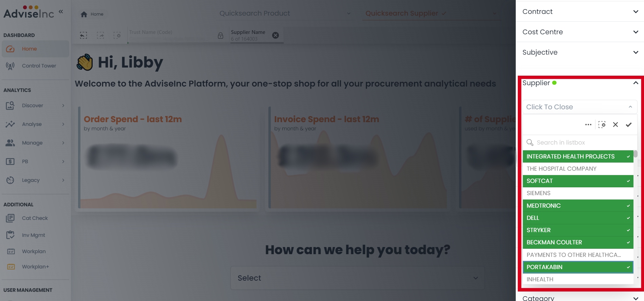Cancel the listbox selection with X
Viewport: 644px width, 301px height.
(615, 125)
